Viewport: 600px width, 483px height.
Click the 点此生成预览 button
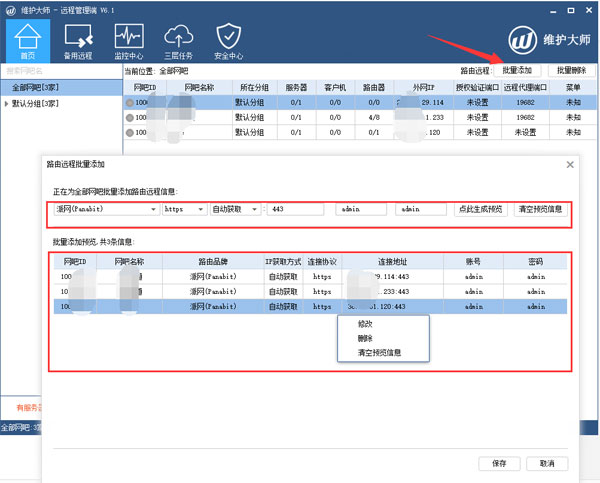click(x=481, y=209)
